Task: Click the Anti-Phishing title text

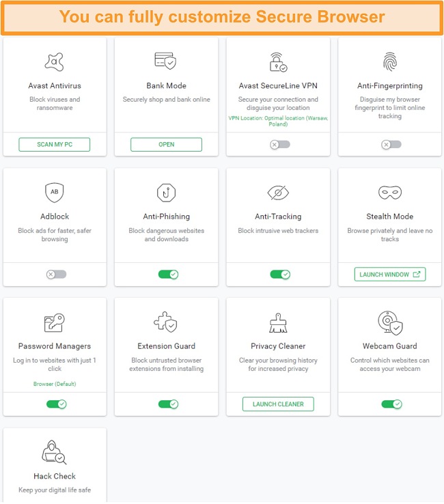Action: 166,216
